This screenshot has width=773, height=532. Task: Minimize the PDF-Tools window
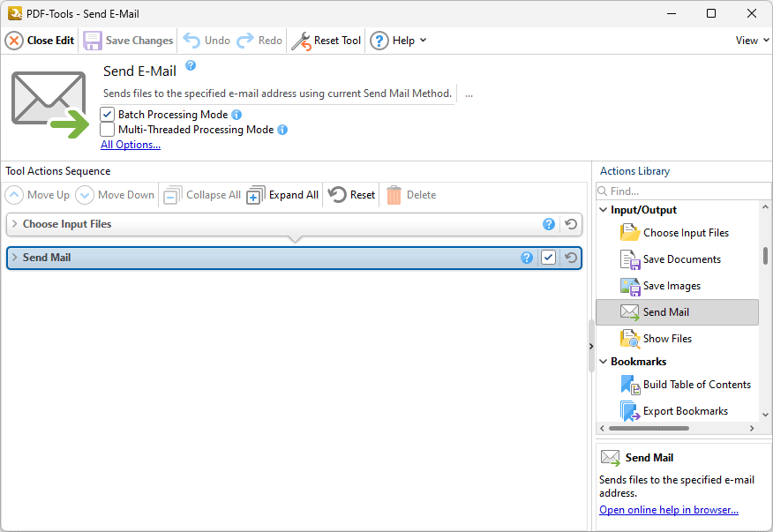click(671, 13)
